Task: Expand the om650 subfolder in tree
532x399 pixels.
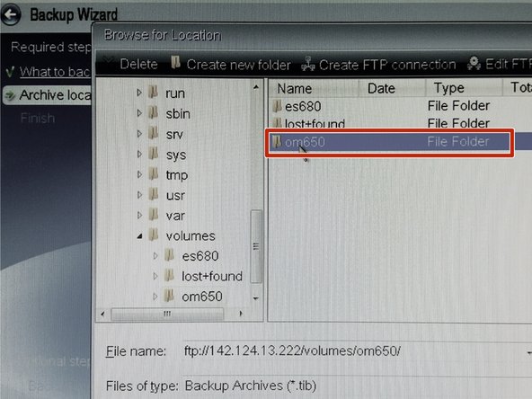Action: pos(155,297)
